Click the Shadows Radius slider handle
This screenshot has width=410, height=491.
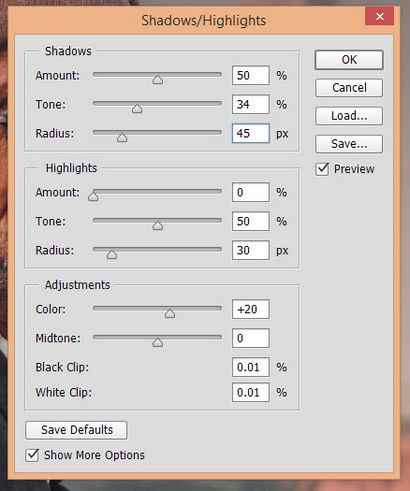(122, 138)
